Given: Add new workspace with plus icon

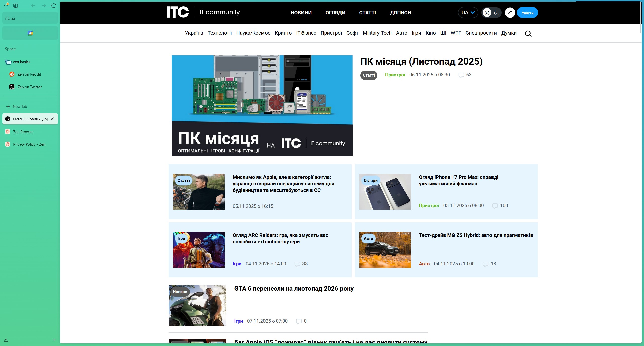Looking at the screenshot, I should pos(54,340).
